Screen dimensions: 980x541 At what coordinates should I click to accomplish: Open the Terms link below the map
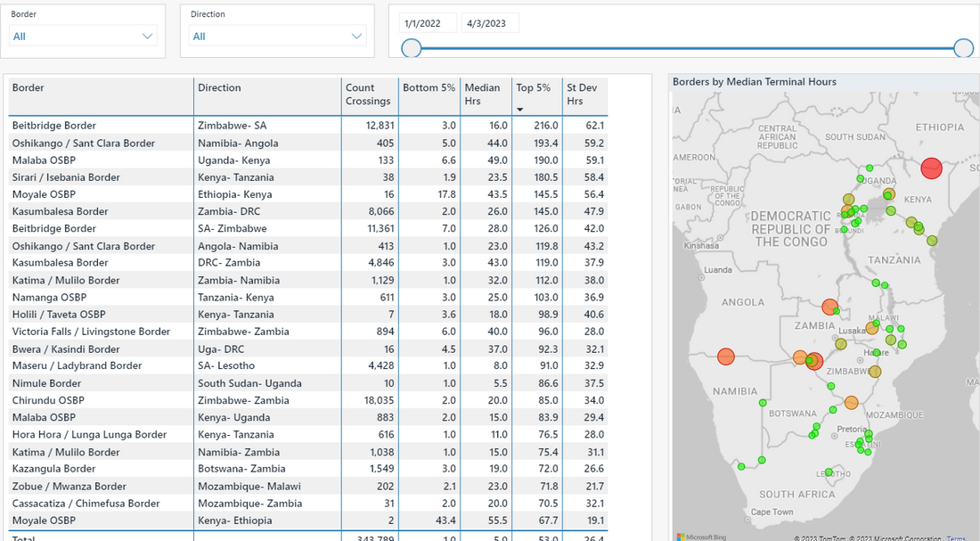pos(956,536)
